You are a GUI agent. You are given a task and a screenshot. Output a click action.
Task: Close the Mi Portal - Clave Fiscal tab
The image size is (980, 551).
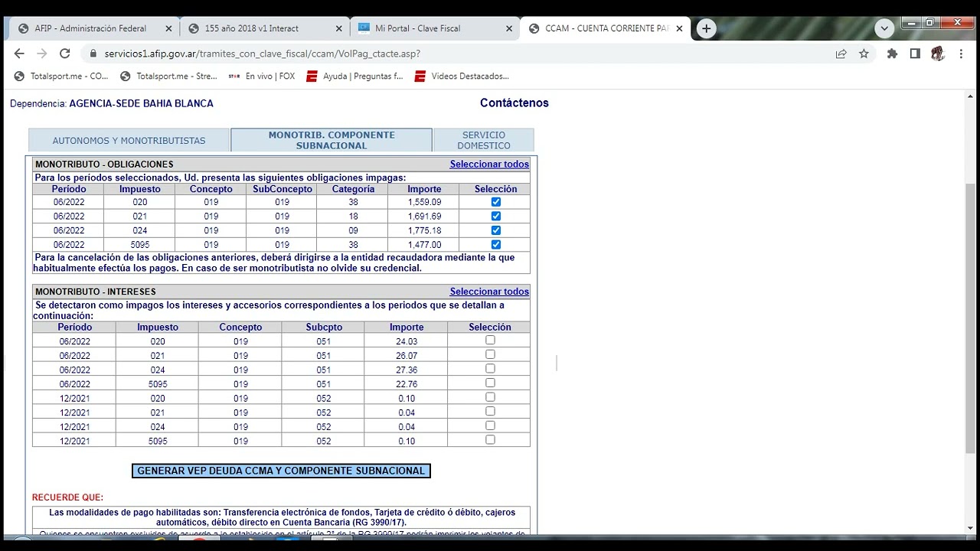coord(509,28)
